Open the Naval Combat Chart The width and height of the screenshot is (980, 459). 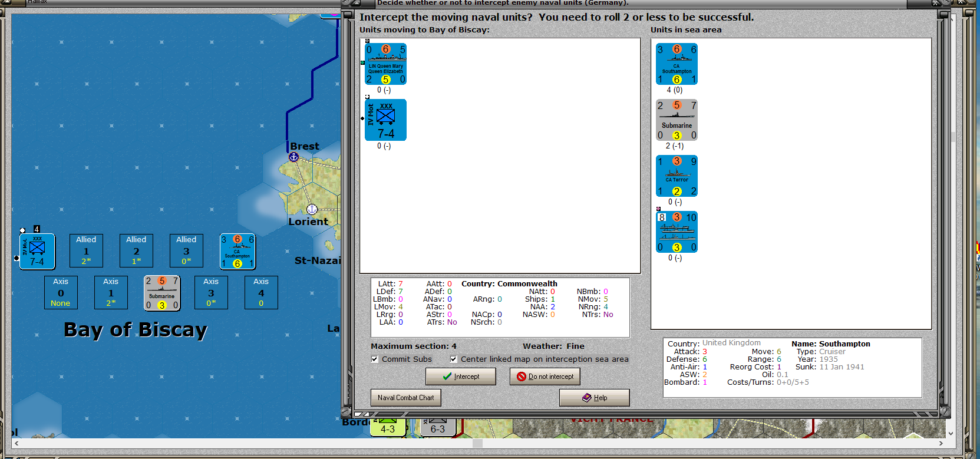pyautogui.click(x=406, y=398)
